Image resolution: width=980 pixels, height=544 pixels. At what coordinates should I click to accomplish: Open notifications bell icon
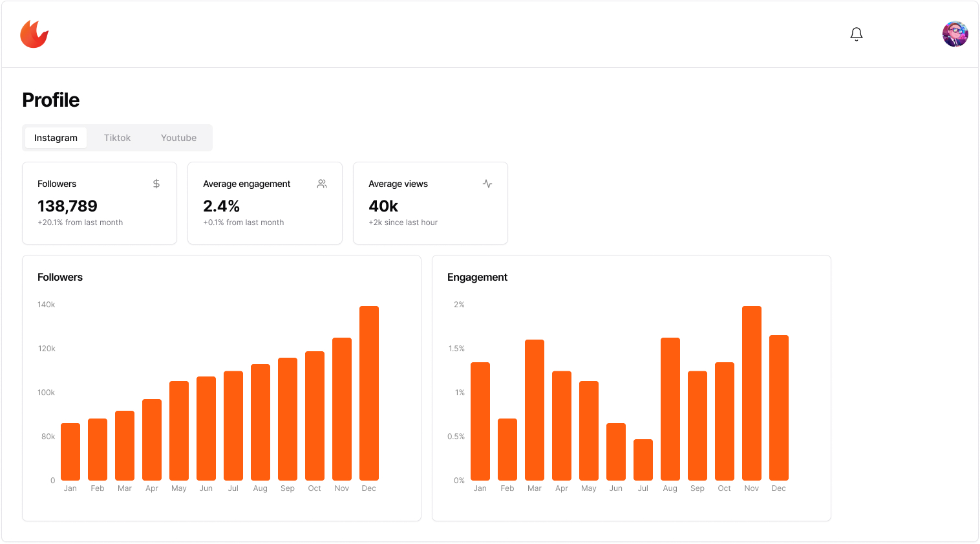point(856,34)
